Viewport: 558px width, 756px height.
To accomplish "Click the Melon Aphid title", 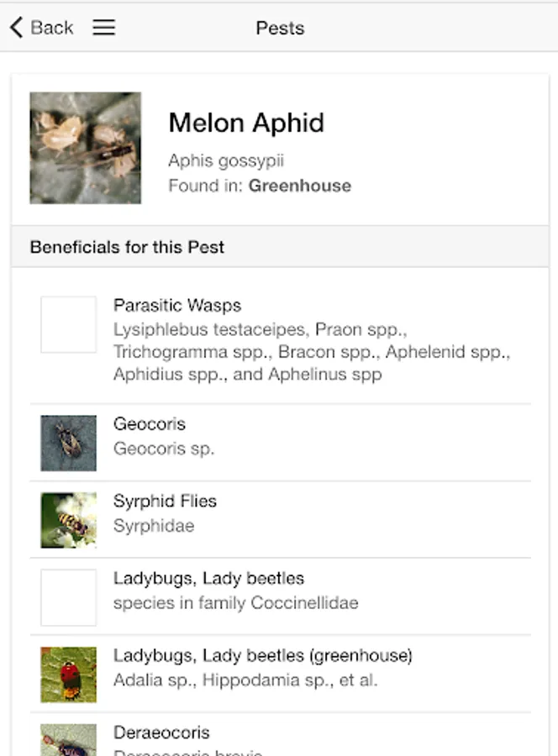I will tap(246, 123).
